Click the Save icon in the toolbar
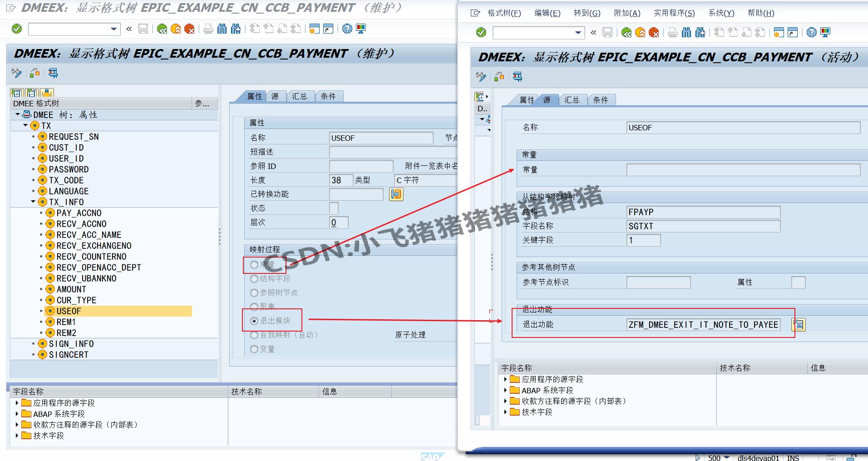Screen dimensions: 868x461 143,29
